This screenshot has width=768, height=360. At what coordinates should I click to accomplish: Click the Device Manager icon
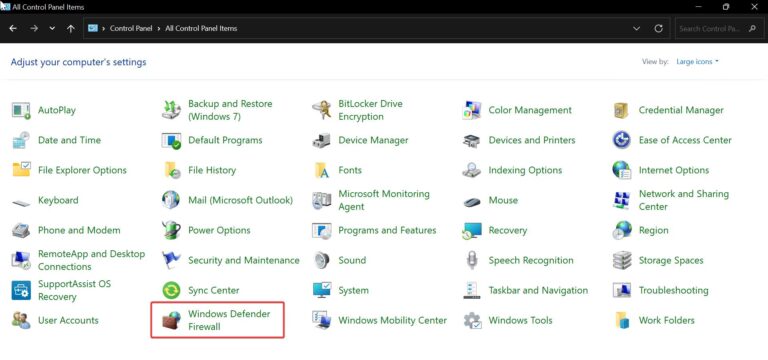click(322, 140)
